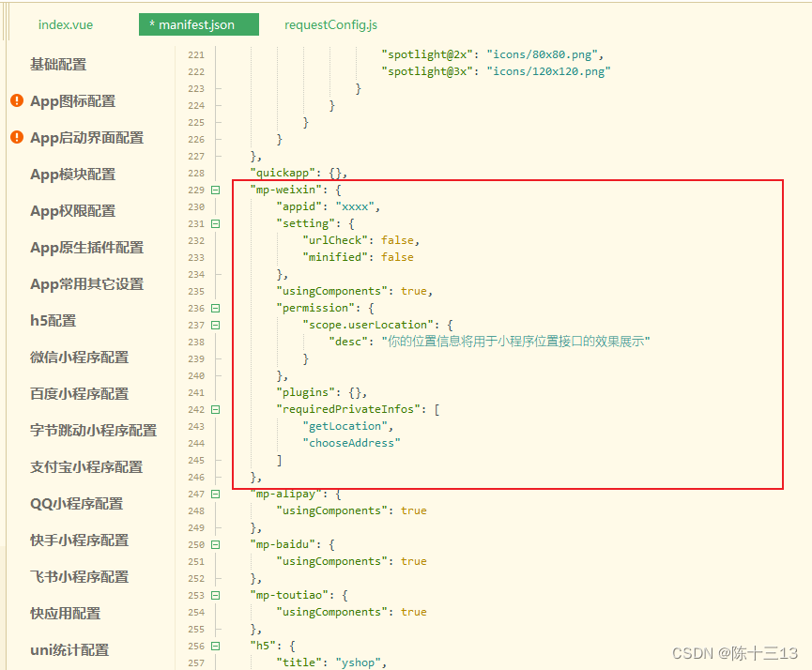Click "icons/120x120.png" string value

548,71
